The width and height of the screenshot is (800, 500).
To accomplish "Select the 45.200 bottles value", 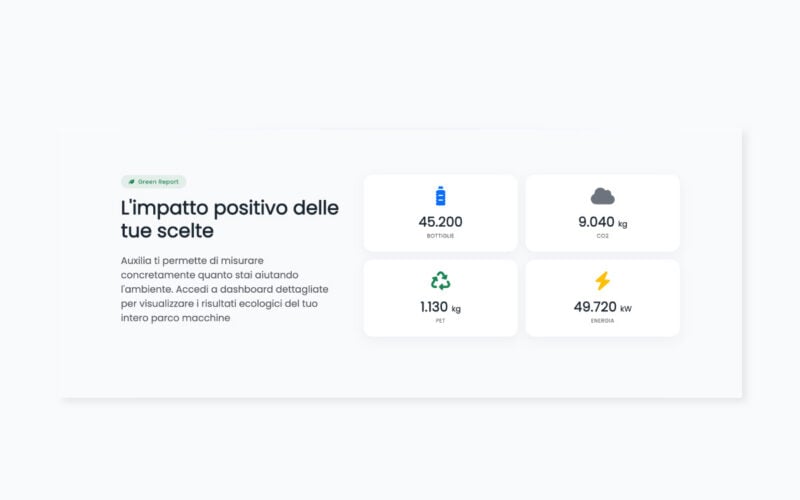I will [440, 222].
